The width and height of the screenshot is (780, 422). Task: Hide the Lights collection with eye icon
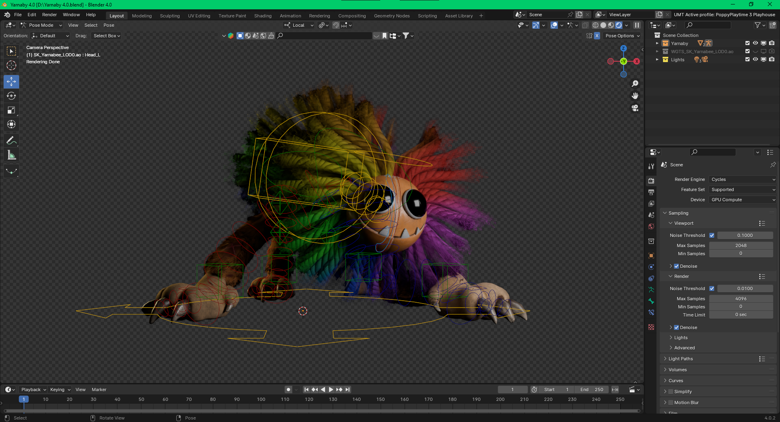[755, 59]
